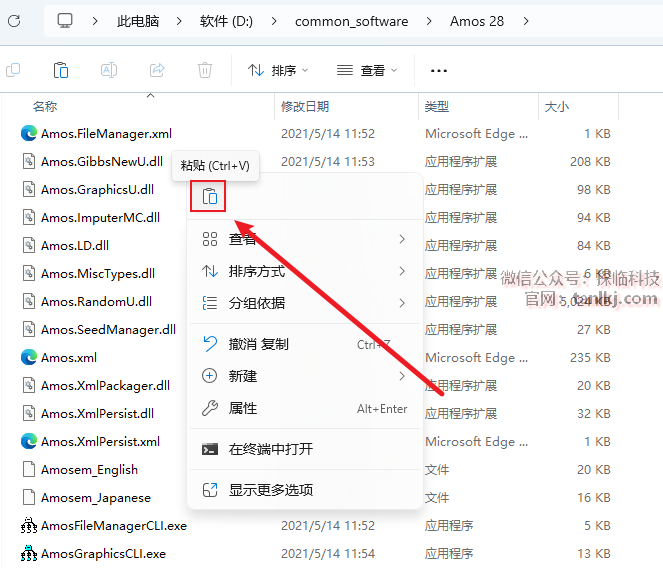The height and width of the screenshot is (568, 663).
Task: Click the file icon of Amos.LD.dll
Action: pos(29,245)
